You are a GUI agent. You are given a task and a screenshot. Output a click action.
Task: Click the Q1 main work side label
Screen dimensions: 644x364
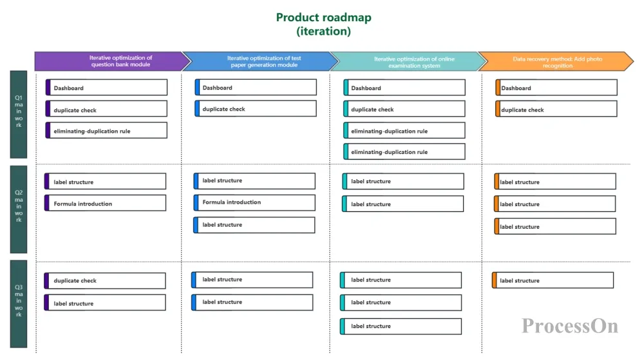click(19, 115)
